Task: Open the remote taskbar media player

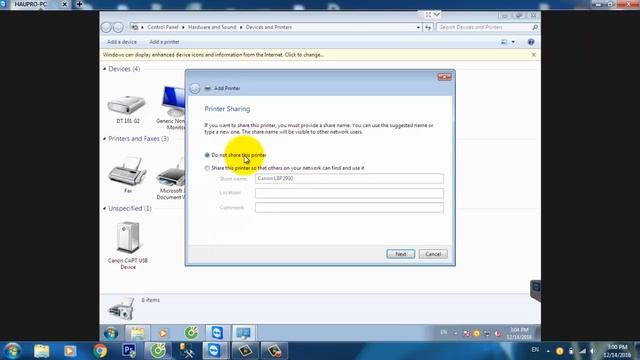Action: (x=163, y=333)
